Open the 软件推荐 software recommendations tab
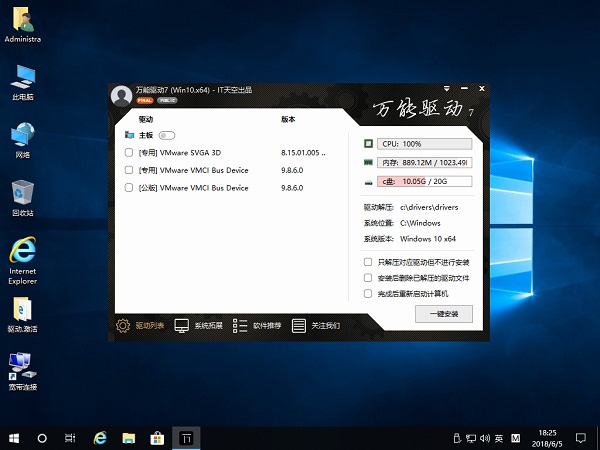 tap(257, 325)
